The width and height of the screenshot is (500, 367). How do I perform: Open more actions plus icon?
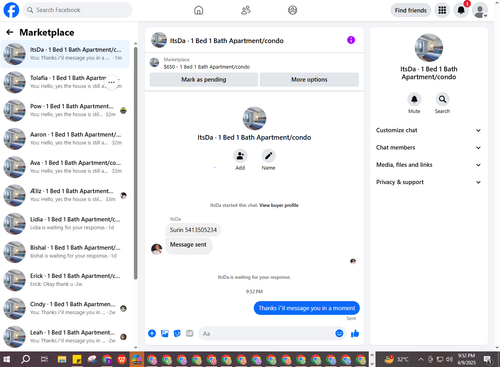tap(152, 333)
